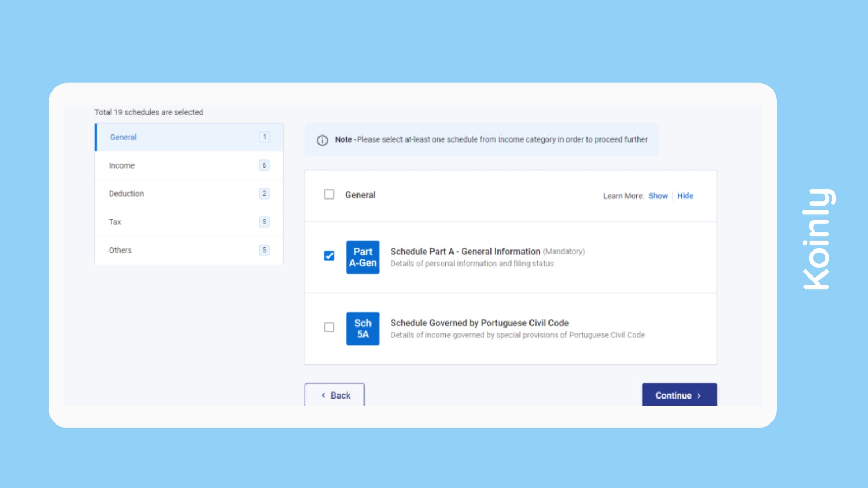Uncheck Schedule Part A - General Information
This screenshot has height=488, width=868.
(x=328, y=255)
